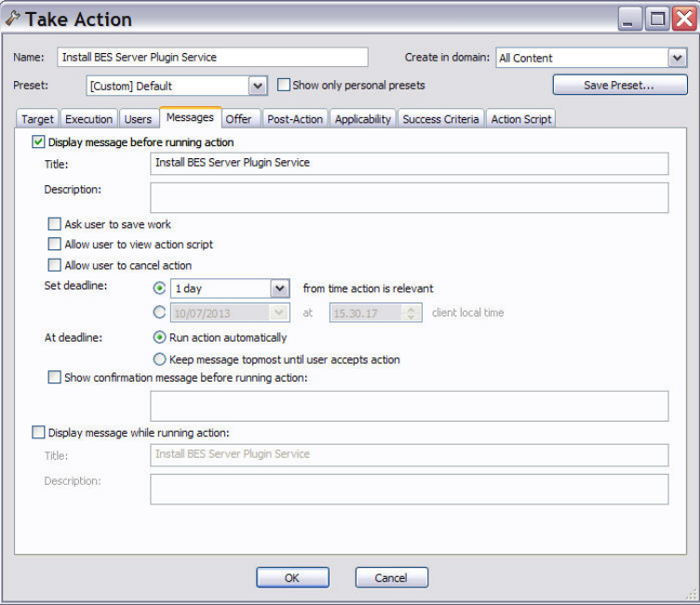Toggle Display message before running action
The width and height of the screenshot is (700, 605).
(38, 142)
